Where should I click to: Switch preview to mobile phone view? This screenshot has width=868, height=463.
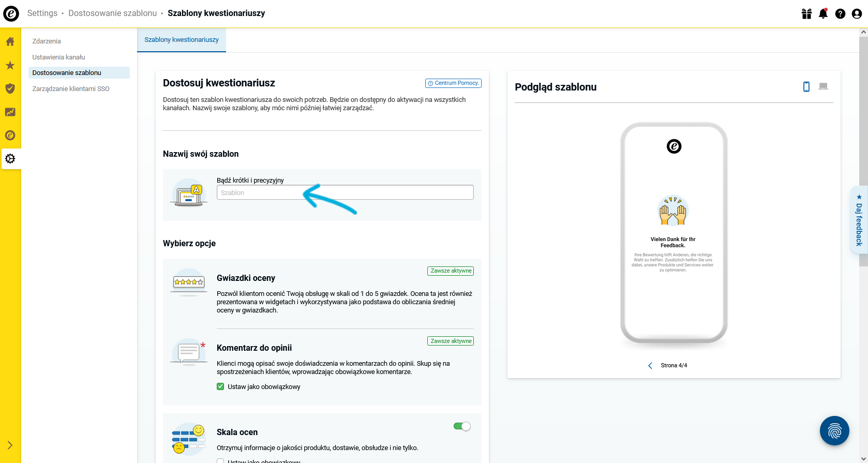tap(806, 86)
